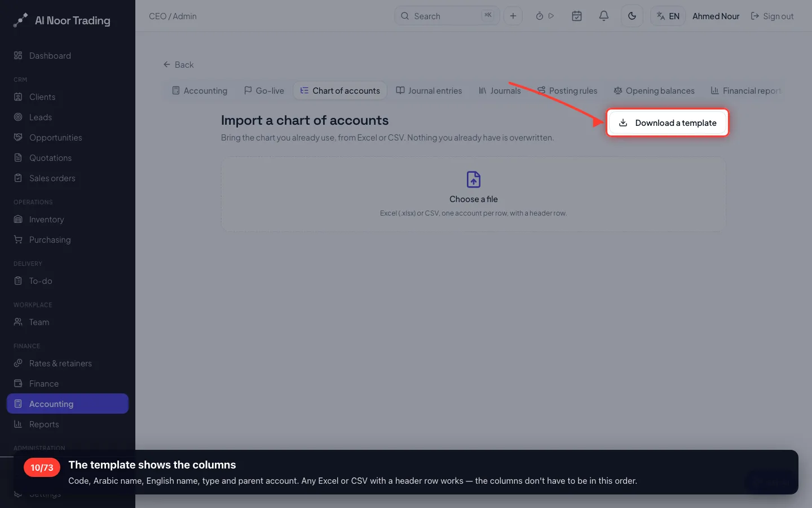Select Accounting in the sidebar

click(68, 404)
